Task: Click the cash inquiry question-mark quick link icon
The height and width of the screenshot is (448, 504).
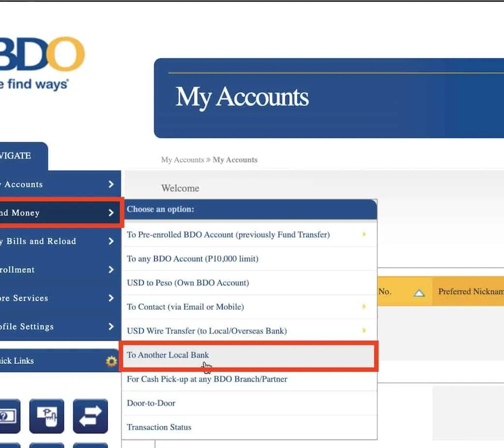Action: (x=7, y=416)
